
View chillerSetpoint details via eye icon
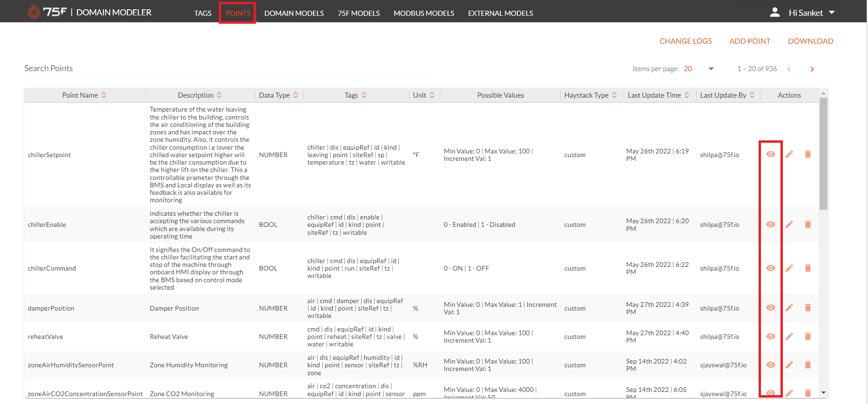771,154
